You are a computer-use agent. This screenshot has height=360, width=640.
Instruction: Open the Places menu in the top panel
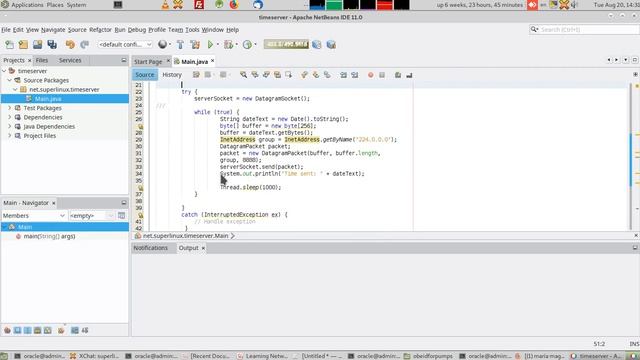coord(55,5)
